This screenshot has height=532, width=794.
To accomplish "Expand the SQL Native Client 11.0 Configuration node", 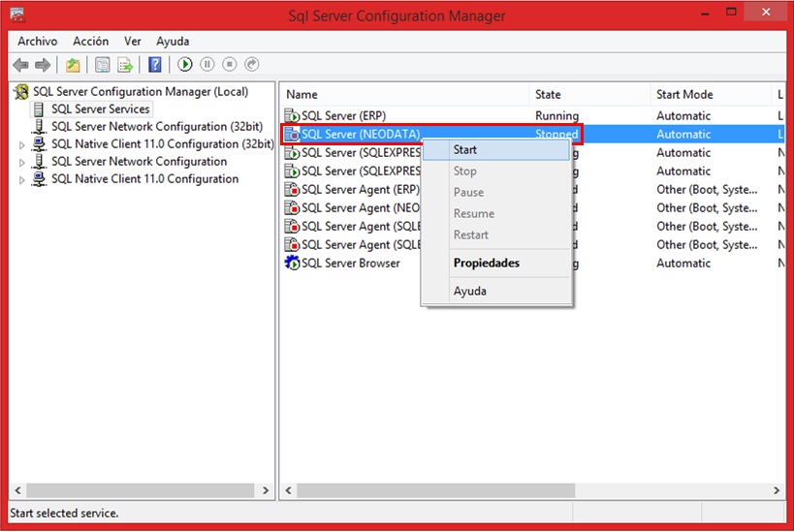I will pyautogui.click(x=21, y=179).
